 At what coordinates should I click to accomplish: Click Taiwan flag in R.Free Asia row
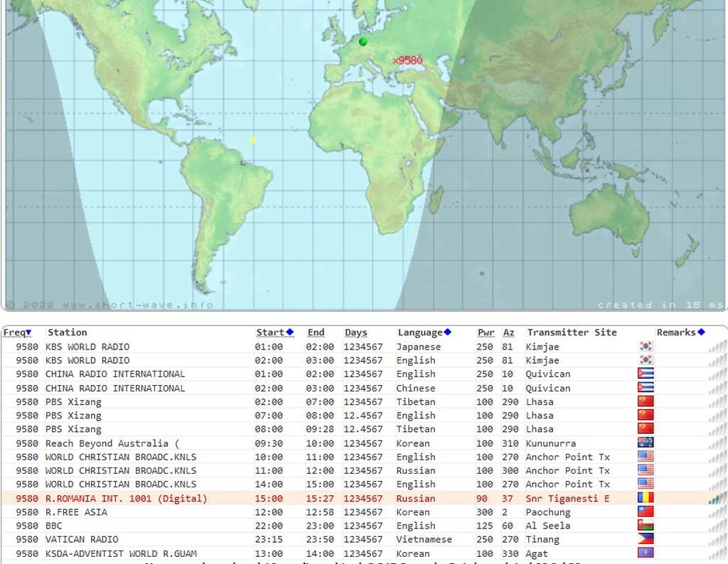pyautogui.click(x=646, y=511)
